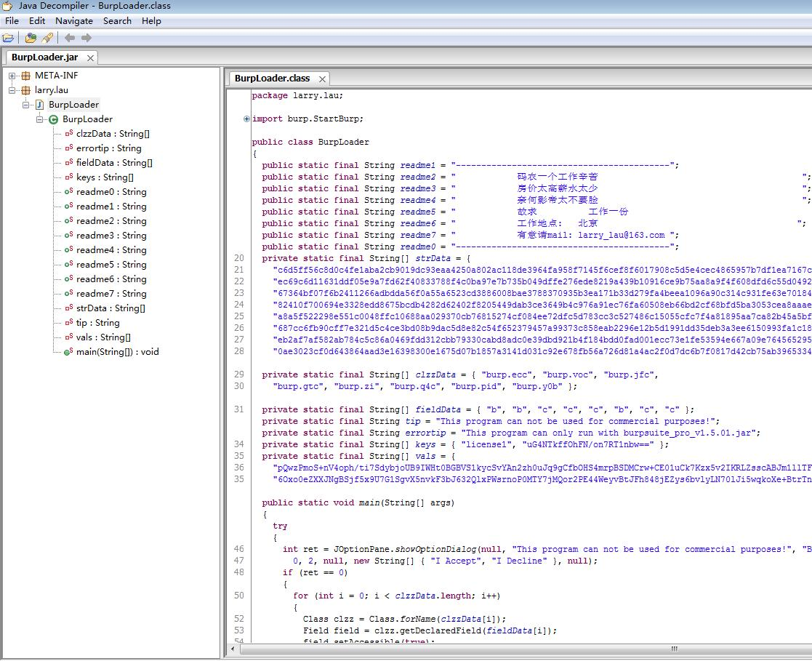Switch to the BurpLoader.jar tab

coord(44,57)
